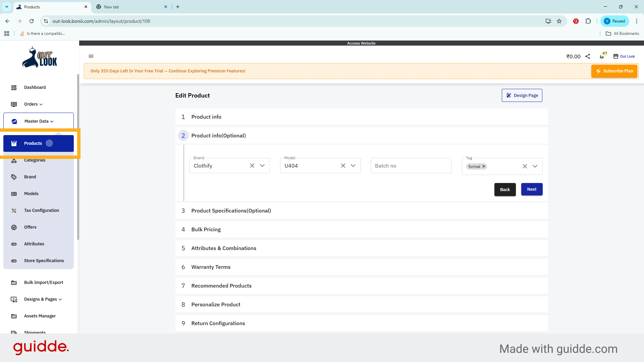Open the Model dropdown arrow

(353, 166)
